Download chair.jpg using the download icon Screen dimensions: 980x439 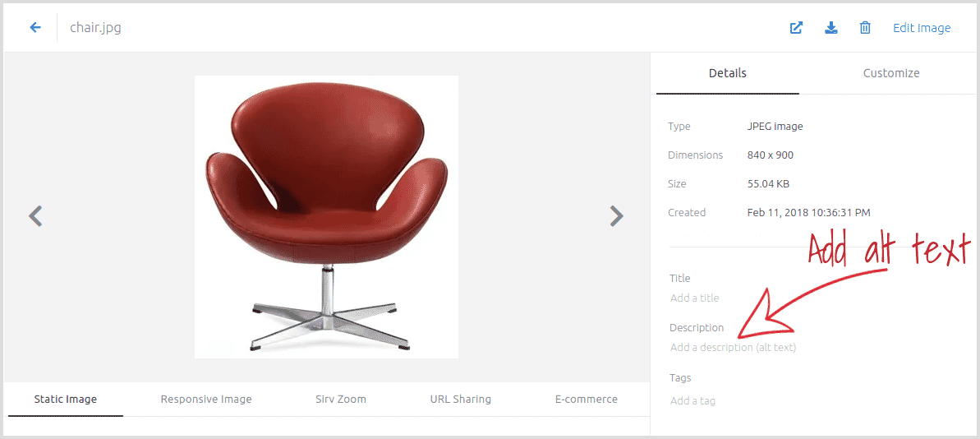click(x=831, y=28)
